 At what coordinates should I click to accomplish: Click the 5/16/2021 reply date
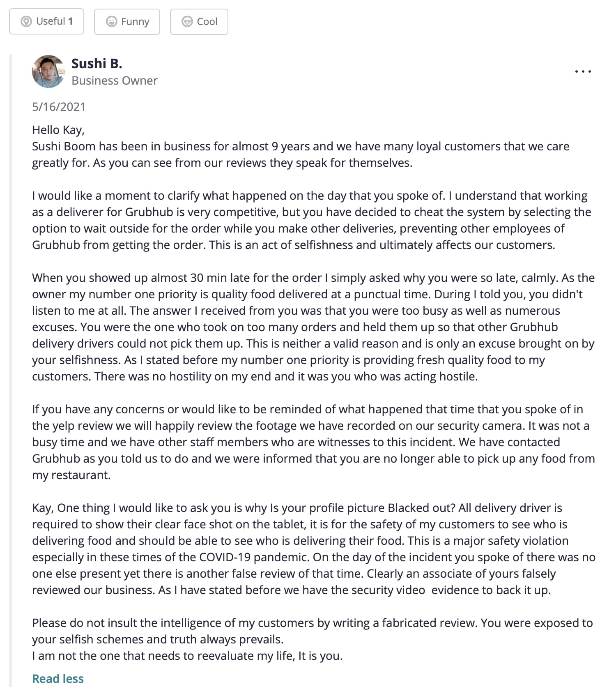click(x=59, y=107)
